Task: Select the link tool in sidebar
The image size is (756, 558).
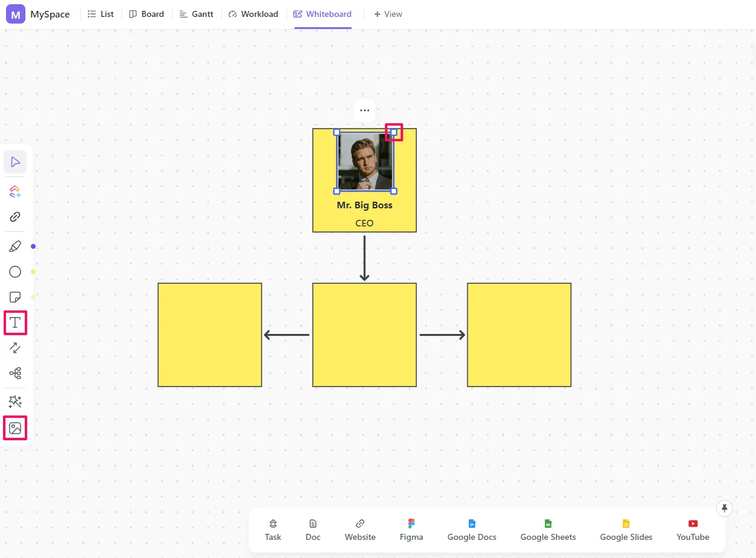Action: [x=15, y=217]
